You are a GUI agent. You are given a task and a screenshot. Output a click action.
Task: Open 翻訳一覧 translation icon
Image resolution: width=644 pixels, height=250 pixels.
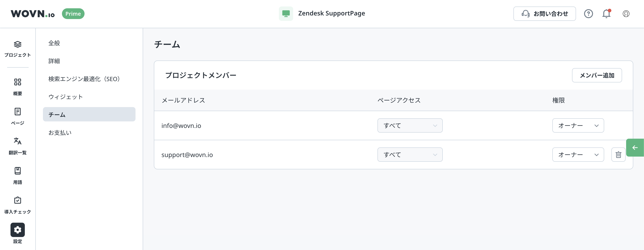(17, 141)
